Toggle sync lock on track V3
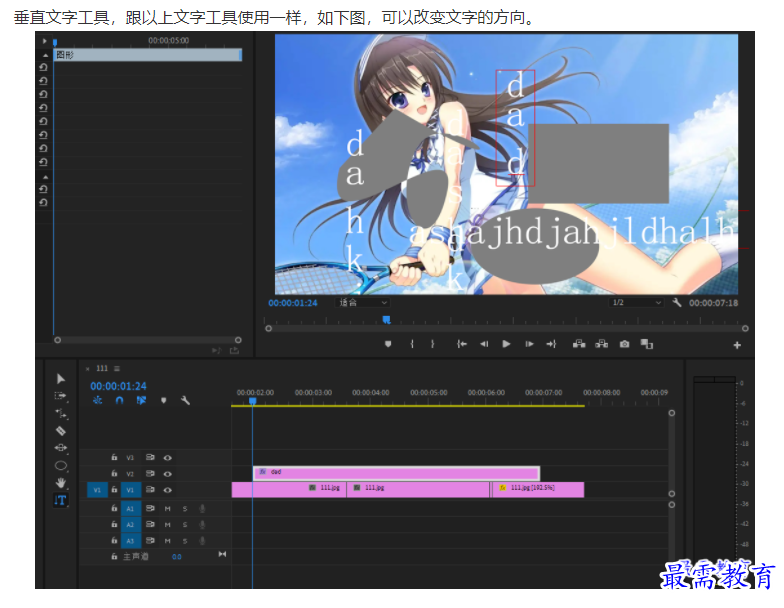Screen dimensions: 784x608 point(150,458)
